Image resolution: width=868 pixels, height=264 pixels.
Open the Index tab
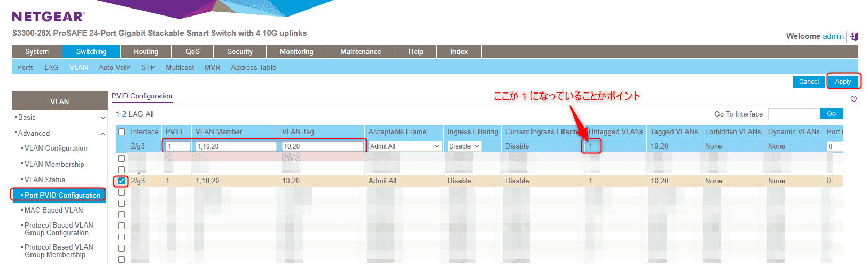pyautogui.click(x=459, y=52)
